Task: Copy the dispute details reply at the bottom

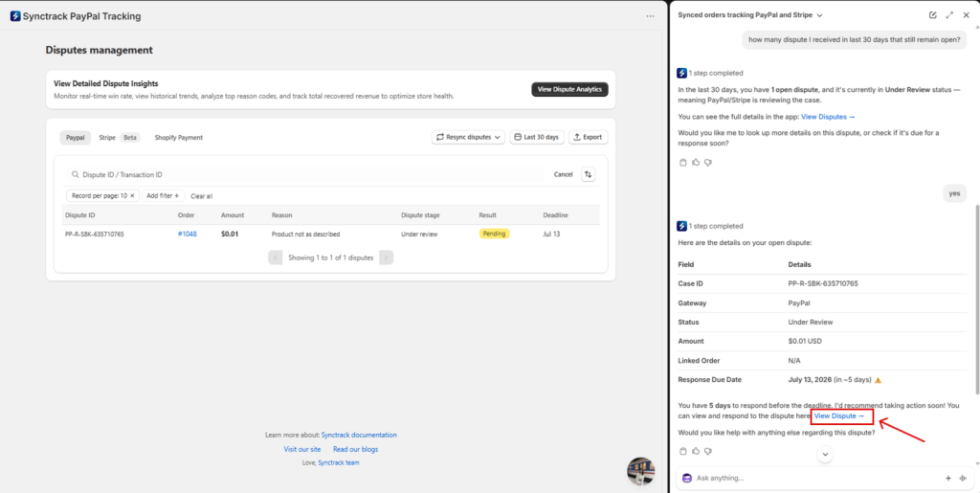Action: click(x=683, y=451)
